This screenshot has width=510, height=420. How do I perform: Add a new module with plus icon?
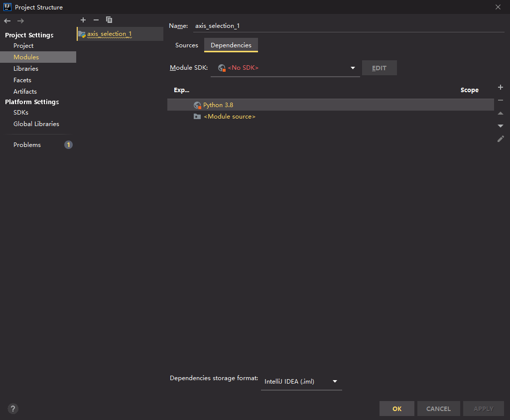coord(83,20)
